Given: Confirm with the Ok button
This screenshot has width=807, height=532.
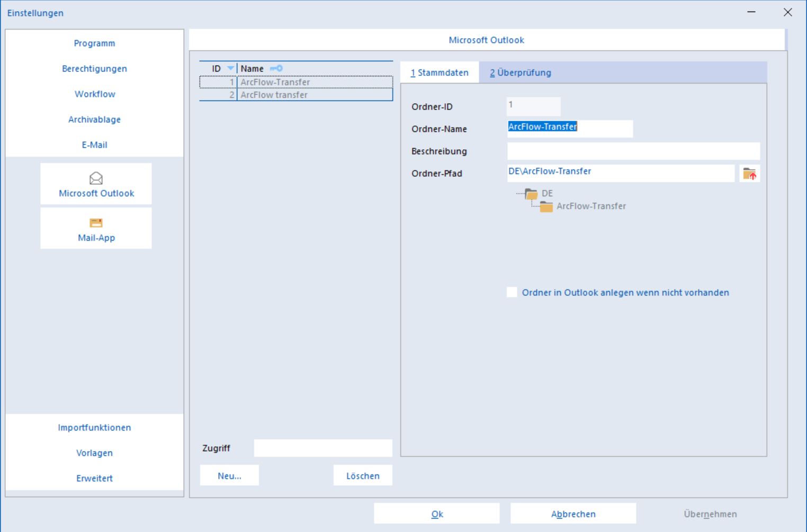Looking at the screenshot, I should click(437, 513).
